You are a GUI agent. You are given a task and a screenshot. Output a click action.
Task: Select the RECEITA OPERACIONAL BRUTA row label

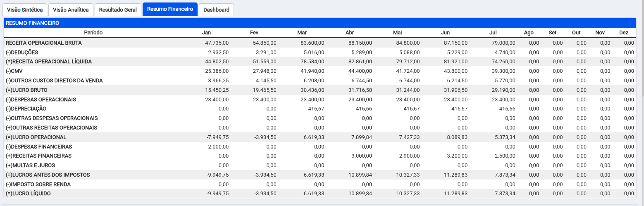tap(44, 43)
